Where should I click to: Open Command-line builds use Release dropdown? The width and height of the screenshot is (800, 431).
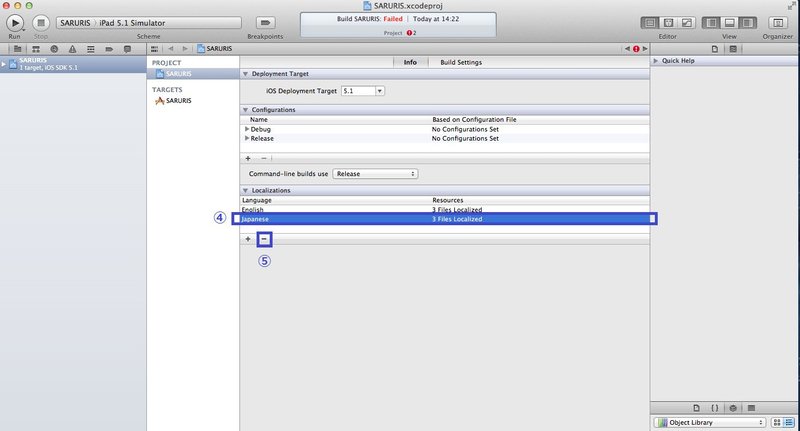[x=376, y=174]
